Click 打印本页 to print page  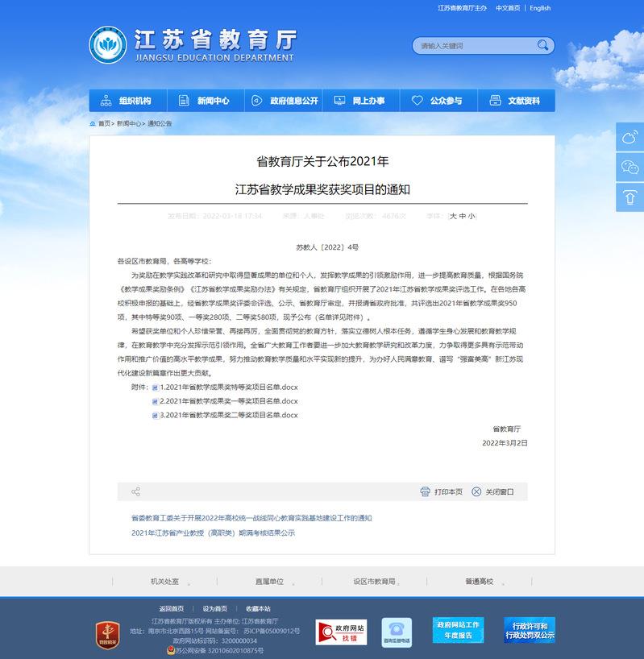[441, 491]
